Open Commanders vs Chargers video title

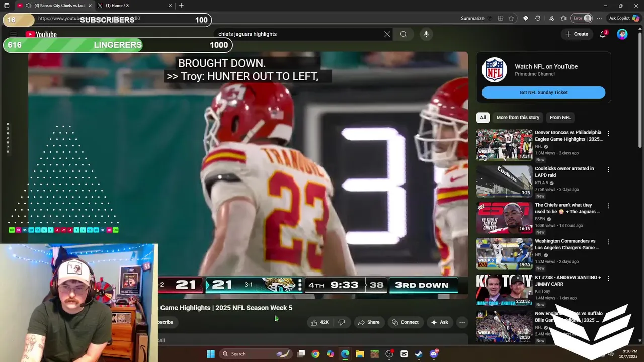point(567,244)
